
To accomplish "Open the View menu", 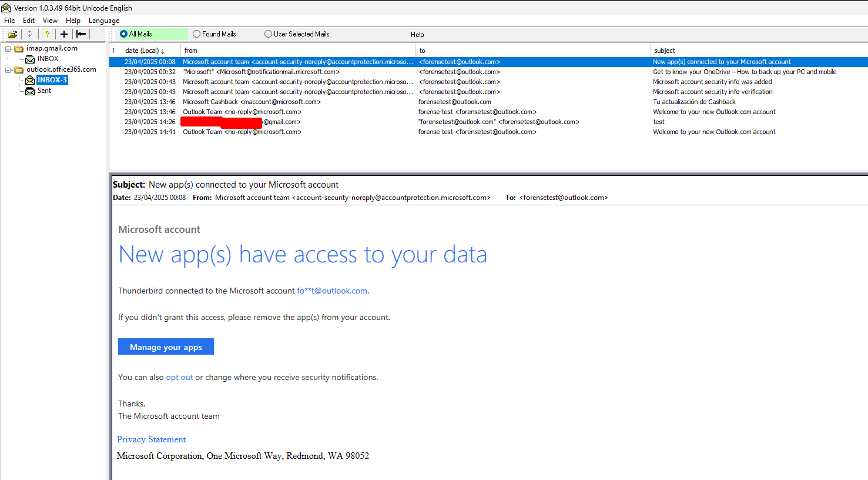I will pyautogui.click(x=50, y=21).
